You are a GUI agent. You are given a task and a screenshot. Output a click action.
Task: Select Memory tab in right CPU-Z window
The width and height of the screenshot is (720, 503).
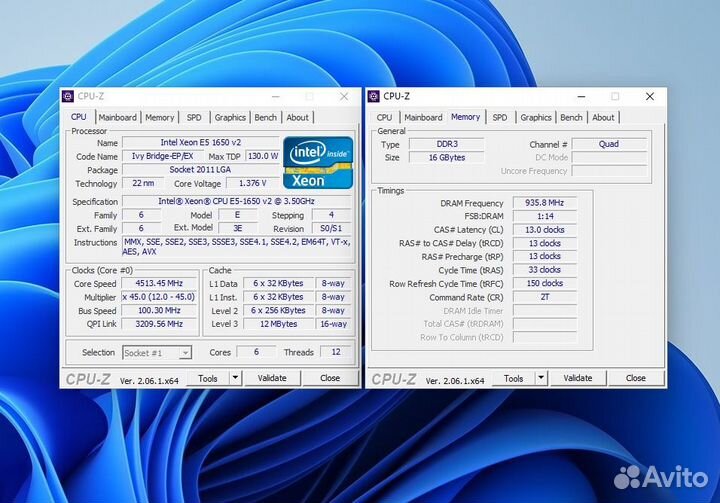pyautogui.click(x=465, y=117)
